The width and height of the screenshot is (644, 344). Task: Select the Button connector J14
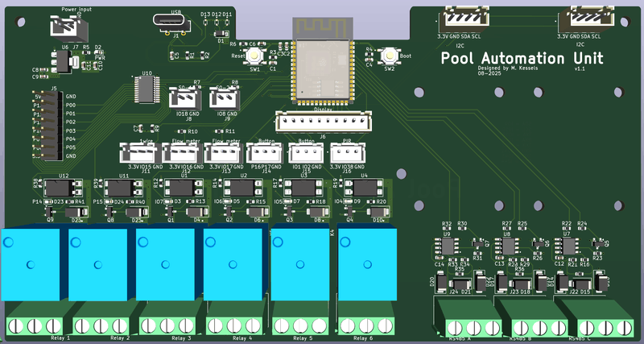[265, 152]
